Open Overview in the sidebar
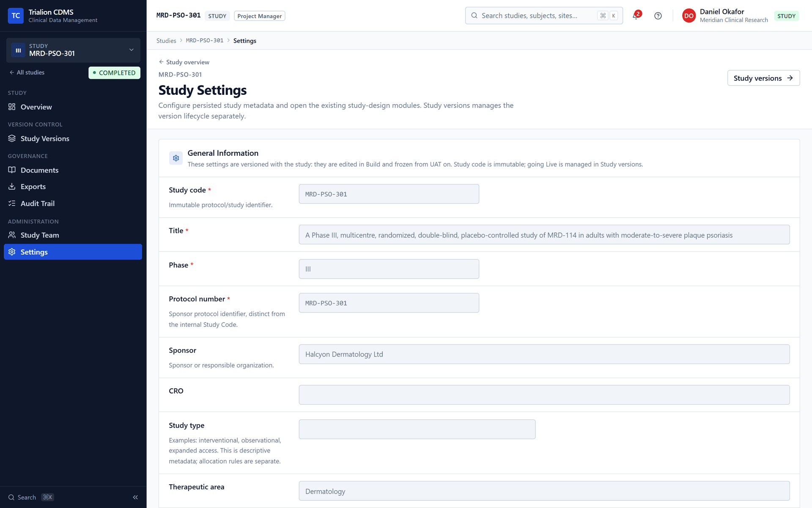The width and height of the screenshot is (812, 508). click(73, 107)
